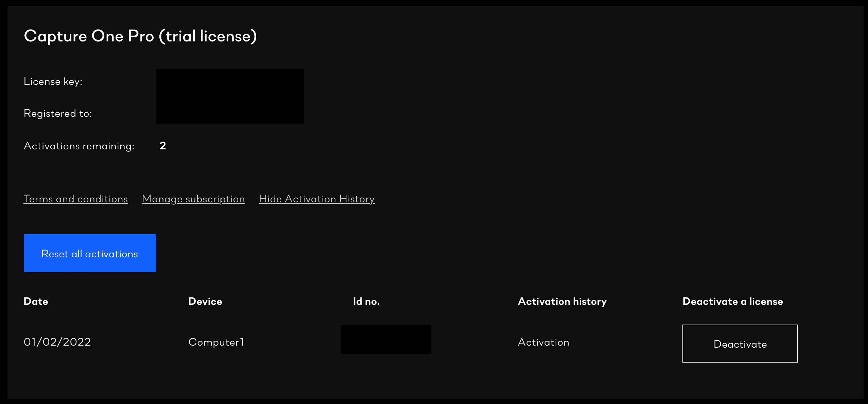Viewport: 868px width, 404px height.
Task: Select the date 01/02/2022
Action: coord(57,342)
